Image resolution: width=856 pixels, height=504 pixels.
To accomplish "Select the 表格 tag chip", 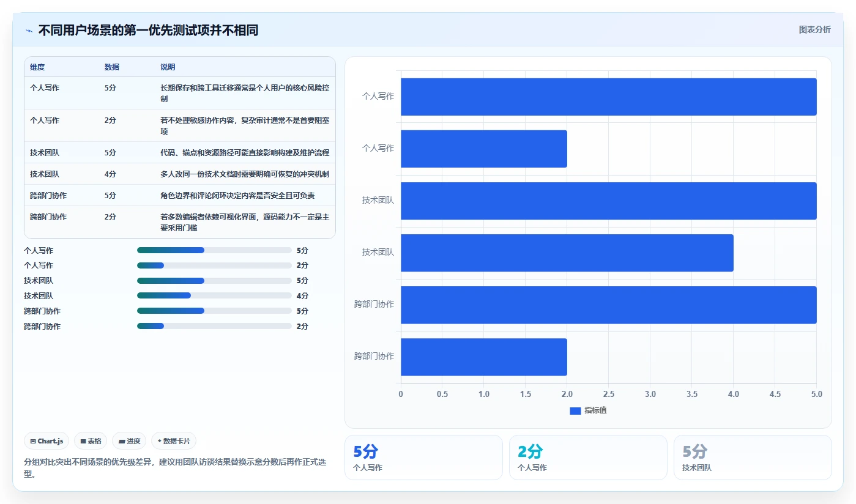I will pyautogui.click(x=91, y=441).
